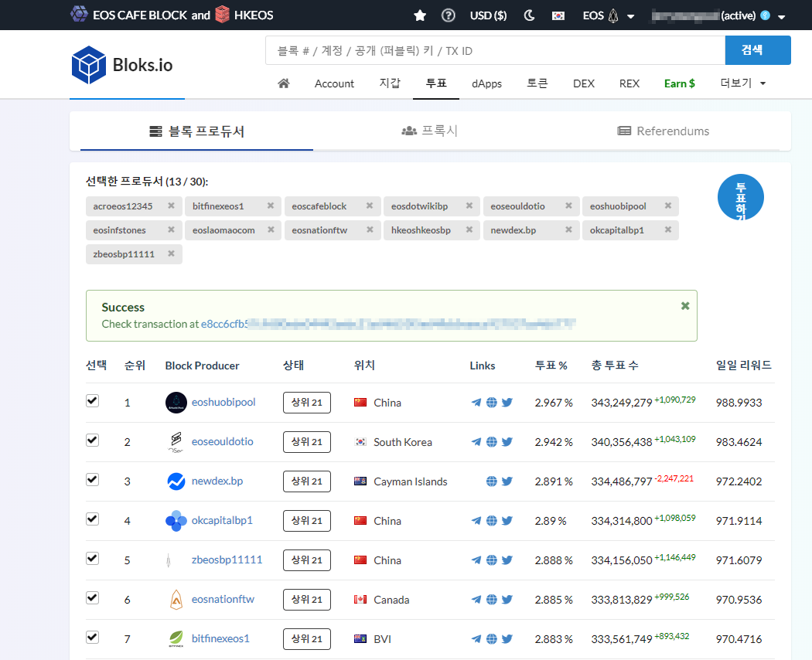
Task: Dismiss the Success notification
Action: pos(685,306)
